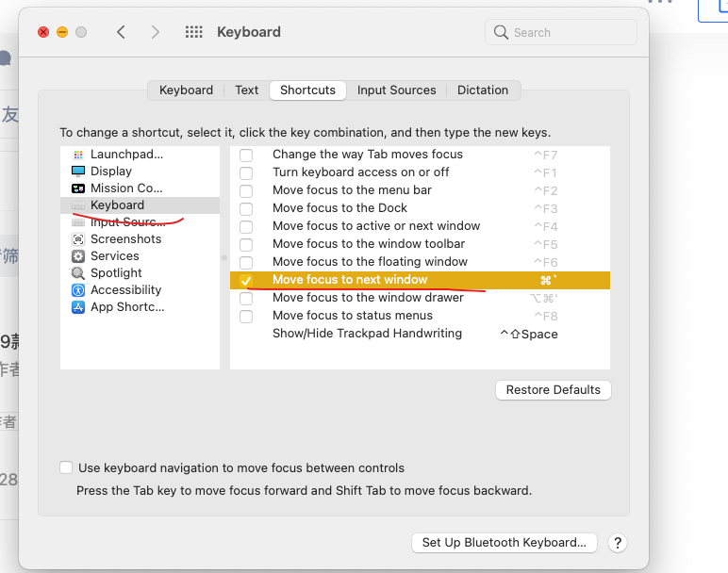Select the Screenshots category icon

[x=78, y=239]
